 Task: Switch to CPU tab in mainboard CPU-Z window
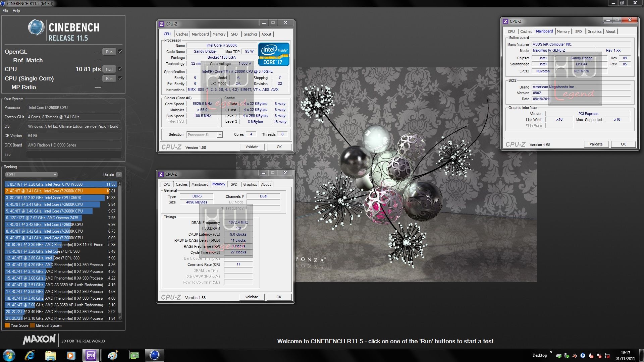point(511,32)
